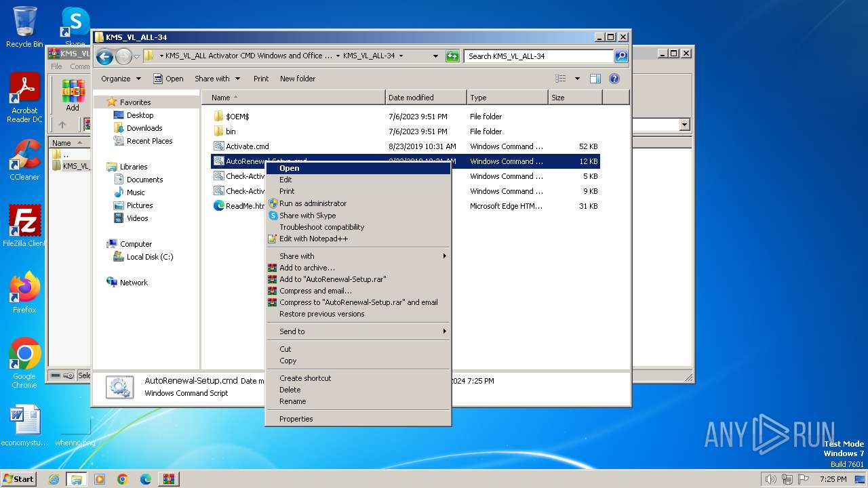Open FileZilla Client desktop icon

(x=24, y=226)
